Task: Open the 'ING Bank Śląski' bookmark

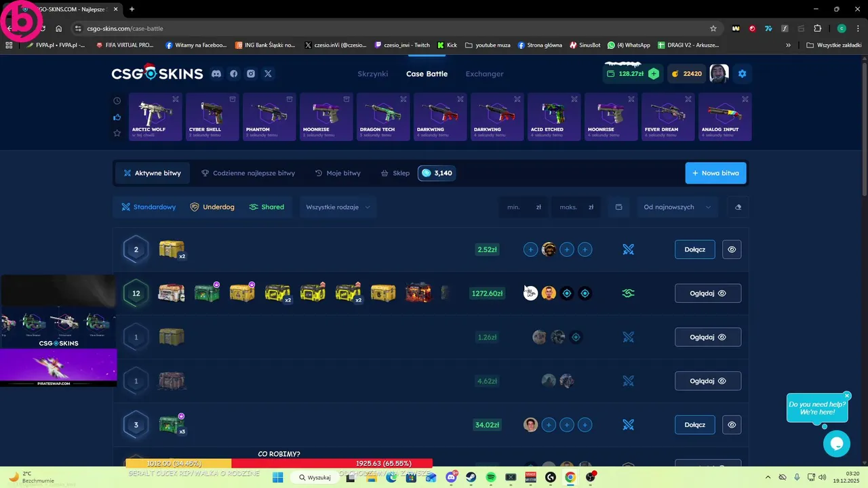Action: click(265, 45)
